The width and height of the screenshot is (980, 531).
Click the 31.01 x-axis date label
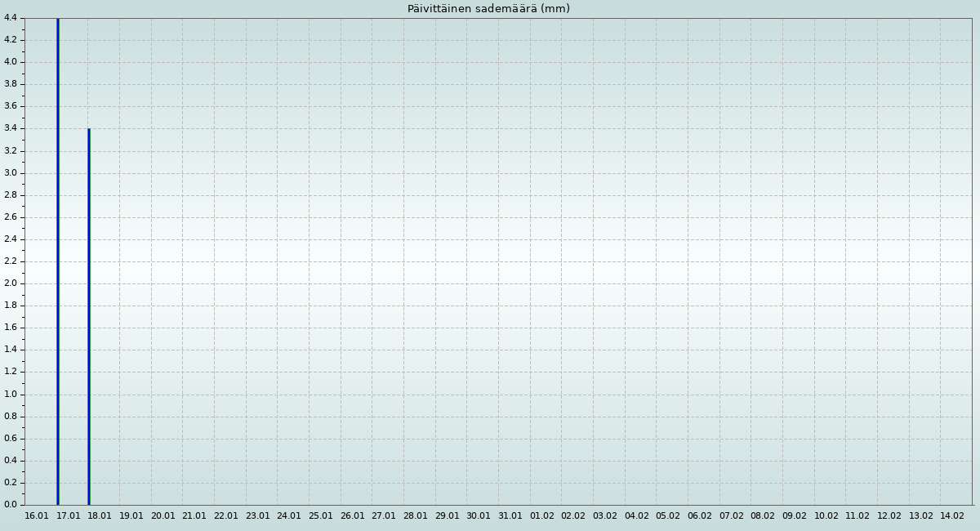point(510,515)
